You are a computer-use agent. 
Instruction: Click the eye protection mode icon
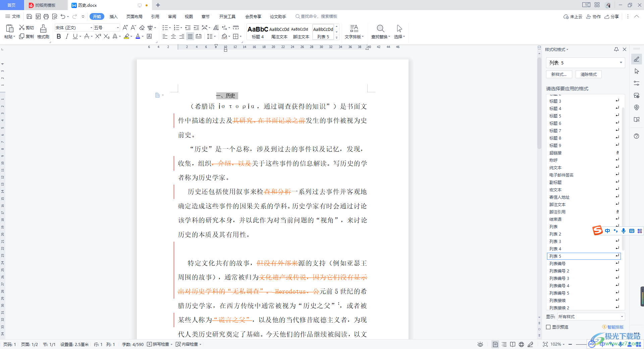point(480,344)
